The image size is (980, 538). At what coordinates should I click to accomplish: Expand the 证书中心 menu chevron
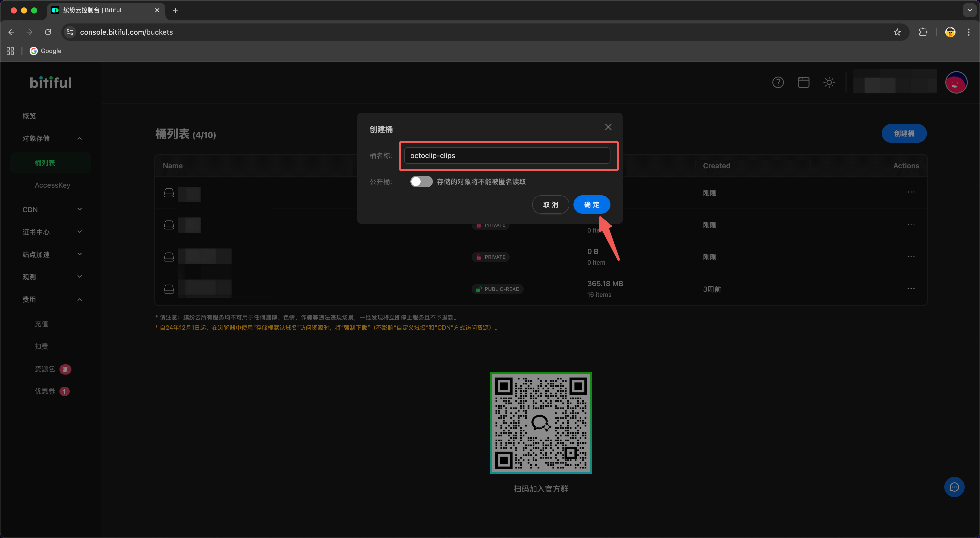point(80,232)
